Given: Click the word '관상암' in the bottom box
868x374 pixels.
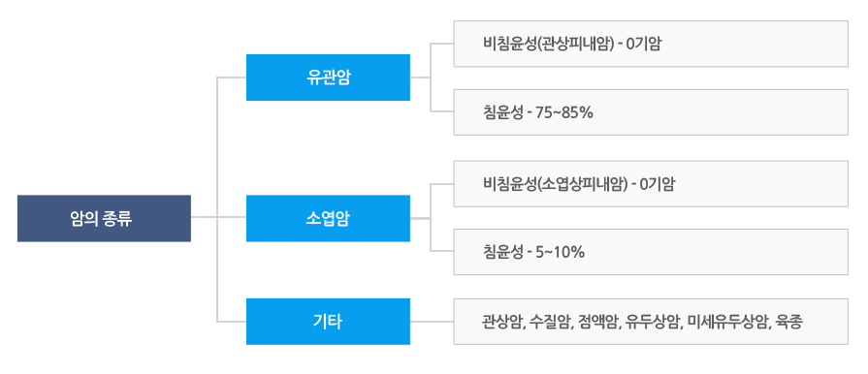Looking at the screenshot, I should 501,322.
